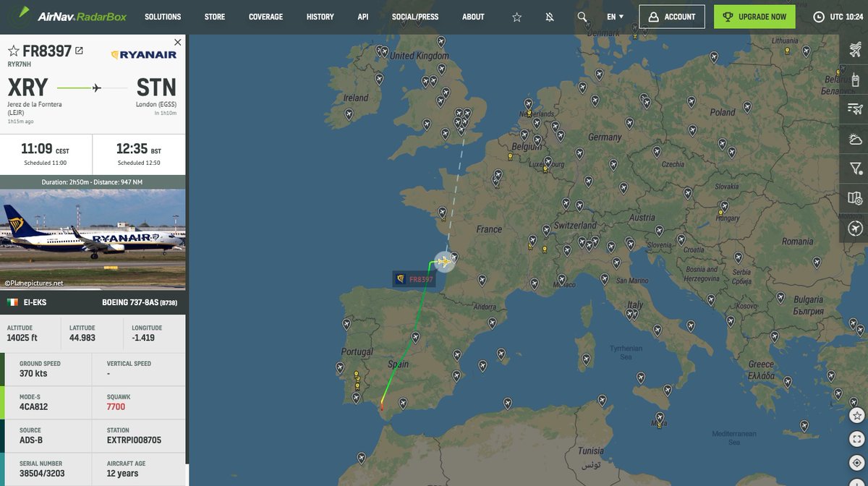Open the Social/Press menu
Viewport: 868px width, 486px height.
tap(415, 17)
